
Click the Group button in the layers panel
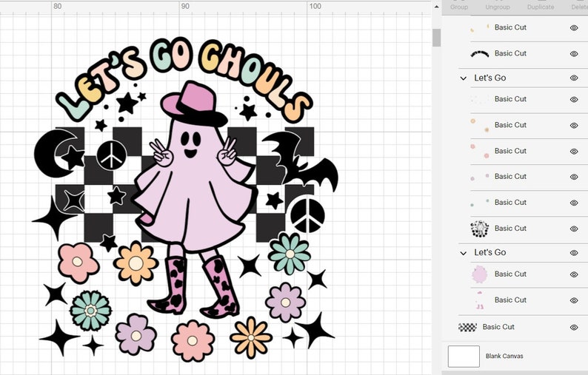coord(459,7)
